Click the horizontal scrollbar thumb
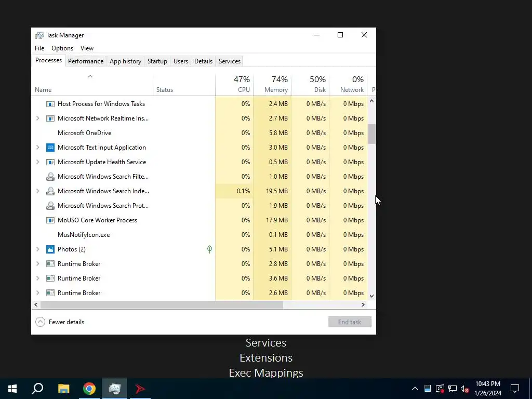532x399 pixels. (162, 304)
